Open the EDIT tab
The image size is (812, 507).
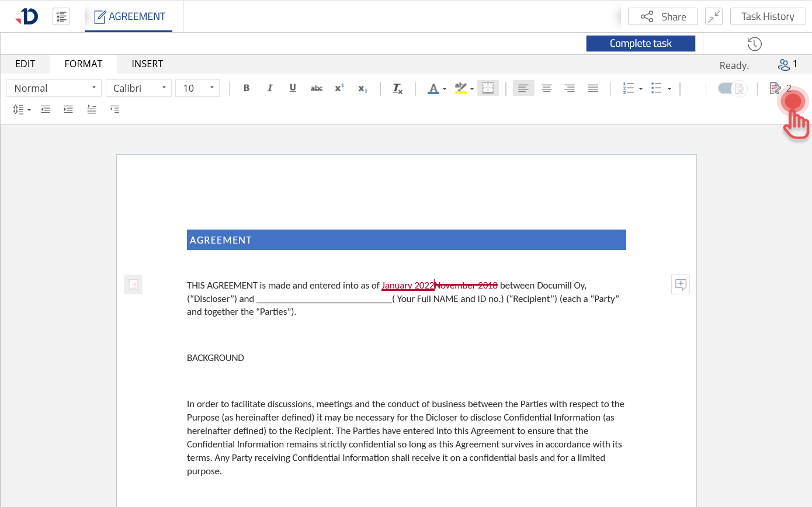pos(25,64)
